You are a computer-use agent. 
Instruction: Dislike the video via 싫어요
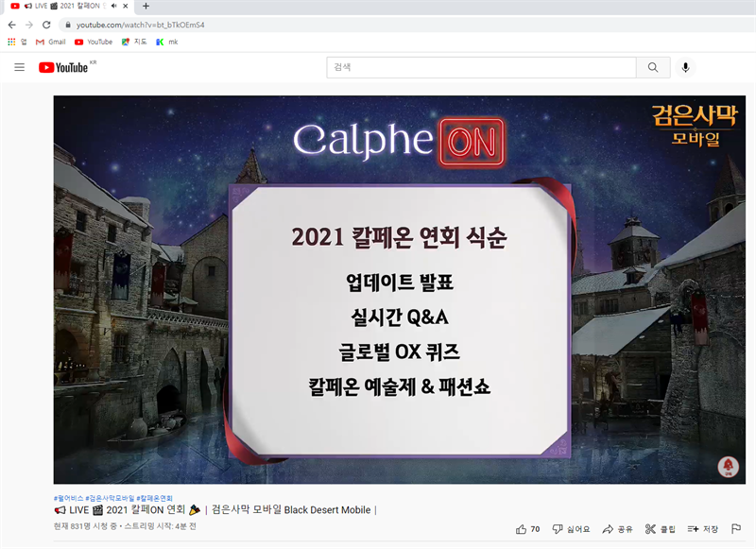point(572,529)
